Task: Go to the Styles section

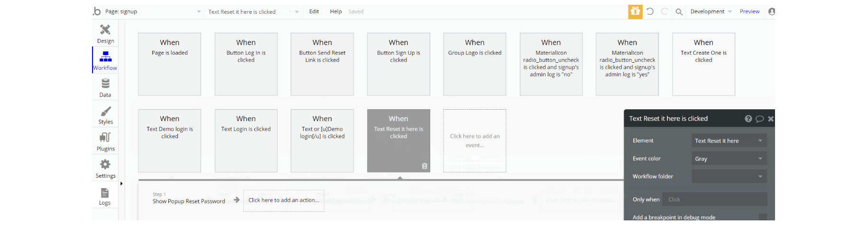Action: 105,114
